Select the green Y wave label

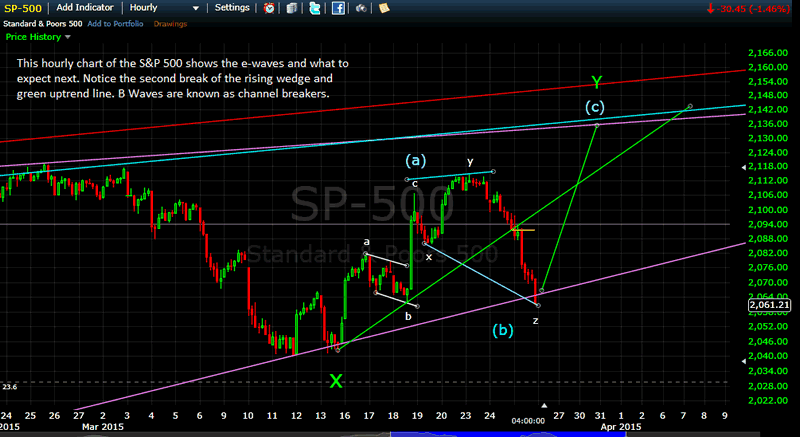596,82
